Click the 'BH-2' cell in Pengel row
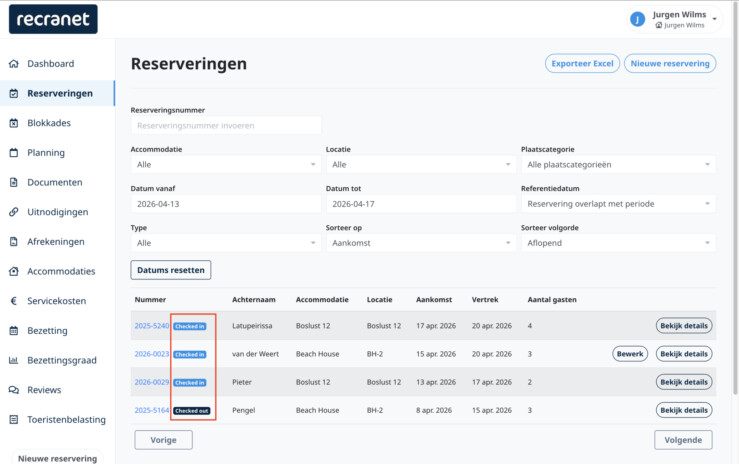739x464 pixels. (375, 410)
